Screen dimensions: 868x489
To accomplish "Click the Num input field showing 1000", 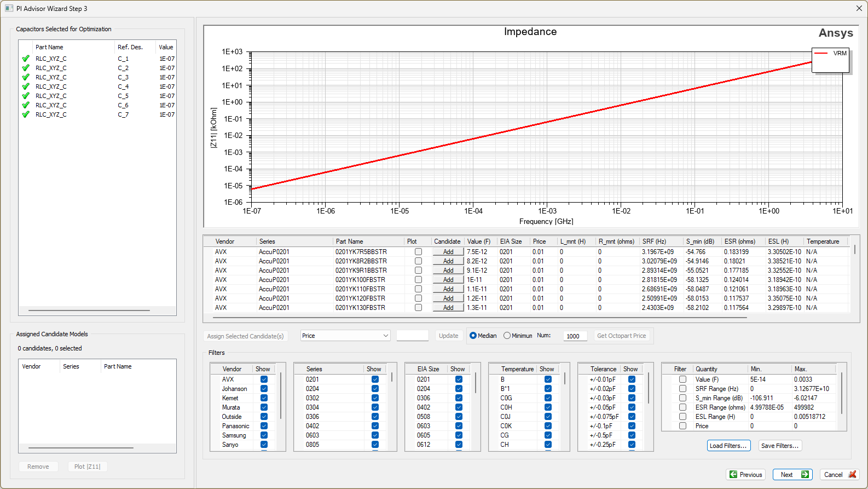I will [x=575, y=336].
